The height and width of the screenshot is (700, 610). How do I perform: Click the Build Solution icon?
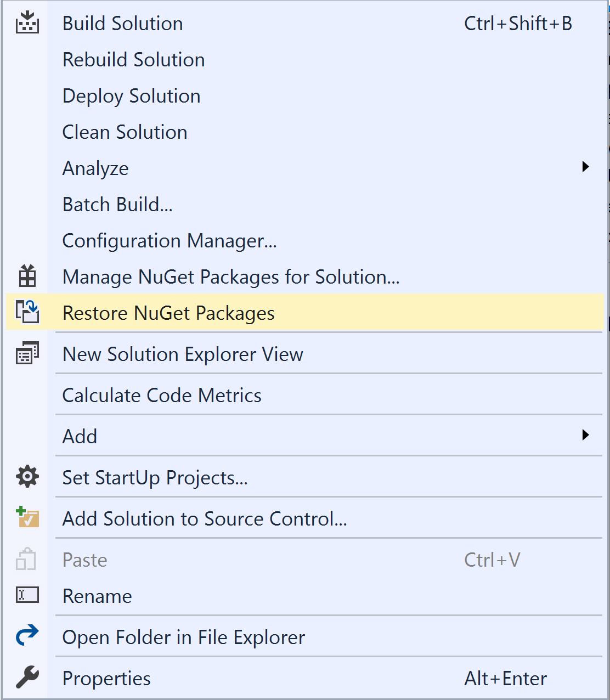tap(27, 23)
